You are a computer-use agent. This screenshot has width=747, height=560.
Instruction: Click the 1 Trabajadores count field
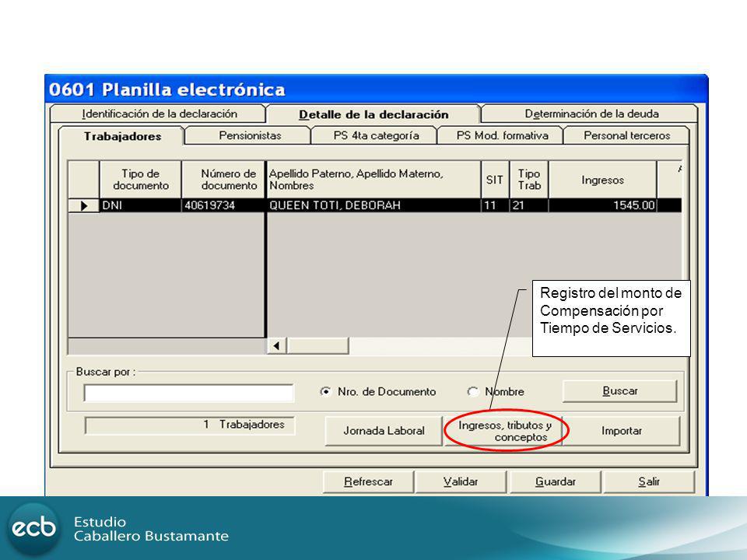click(x=190, y=425)
